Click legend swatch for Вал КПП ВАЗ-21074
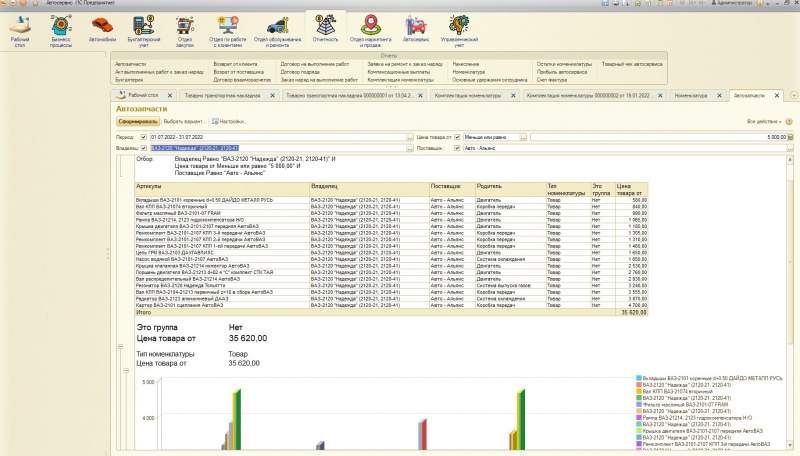 [x=639, y=392]
